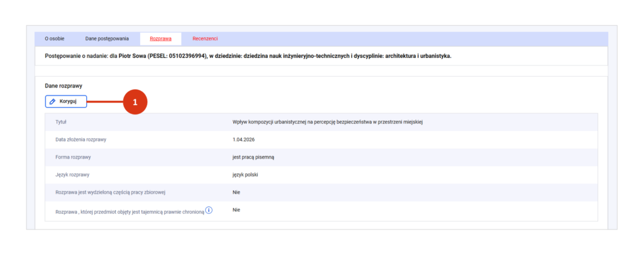Click the date value 1.04.2026
Viewport: 644px width, 268px height.
pyautogui.click(x=245, y=139)
